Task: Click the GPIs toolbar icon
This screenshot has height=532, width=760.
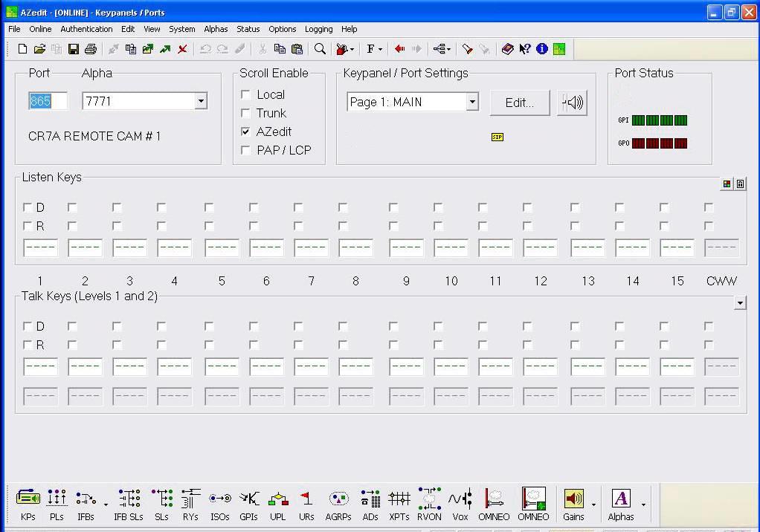Action: [x=249, y=504]
